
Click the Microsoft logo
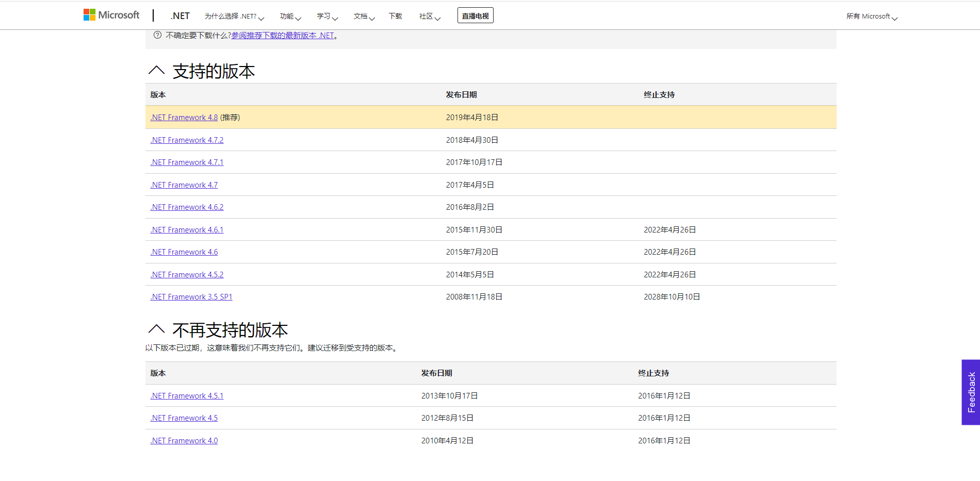coord(111,15)
